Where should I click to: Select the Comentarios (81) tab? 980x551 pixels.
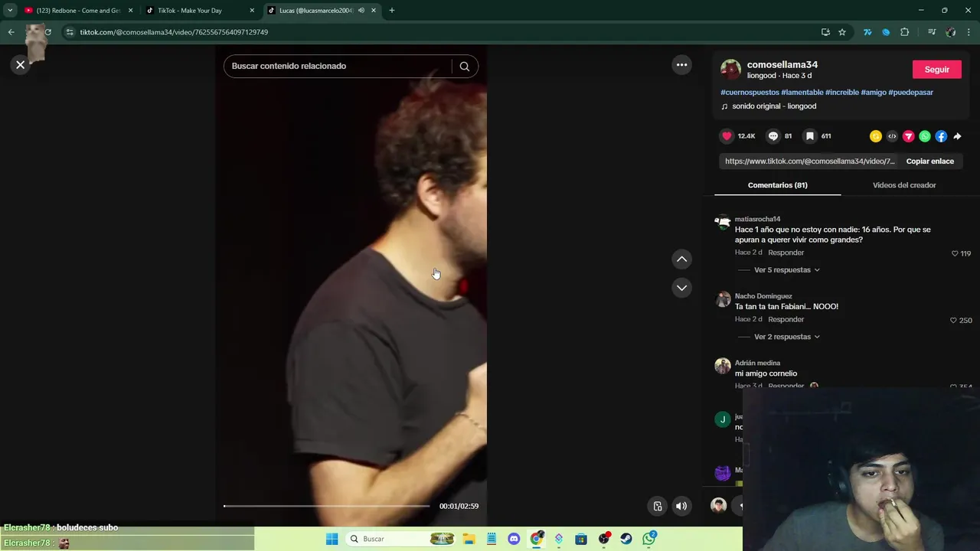pyautogui.click(x=777, y=185)
